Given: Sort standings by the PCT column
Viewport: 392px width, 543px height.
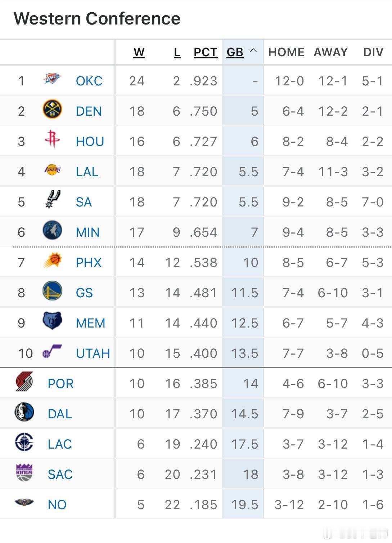Looking at the screenshot, I should pyautogui.click(x=204, y=52).
